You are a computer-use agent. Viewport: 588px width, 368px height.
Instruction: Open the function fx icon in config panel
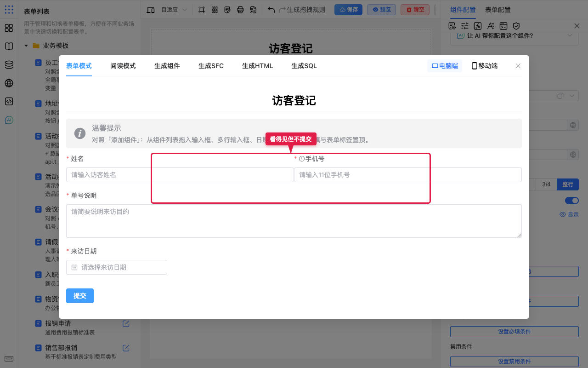click(x=478, y=26)
